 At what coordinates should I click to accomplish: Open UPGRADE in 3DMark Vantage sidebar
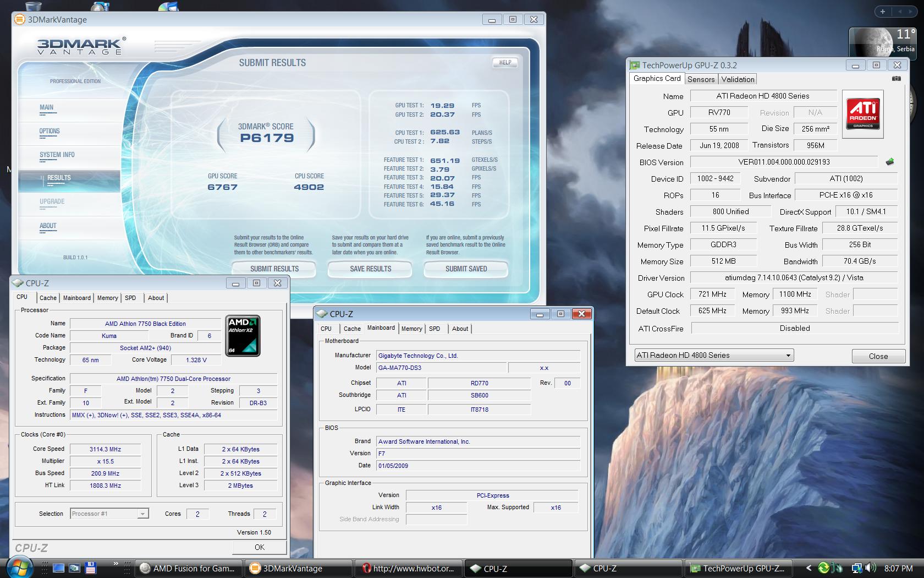pos(52,203)
